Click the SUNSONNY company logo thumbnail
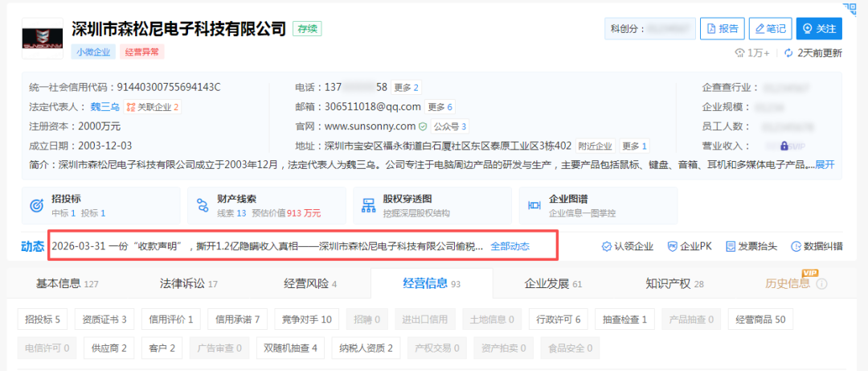Viewport: 868px width, 371px height. click(x=43, y=39)
